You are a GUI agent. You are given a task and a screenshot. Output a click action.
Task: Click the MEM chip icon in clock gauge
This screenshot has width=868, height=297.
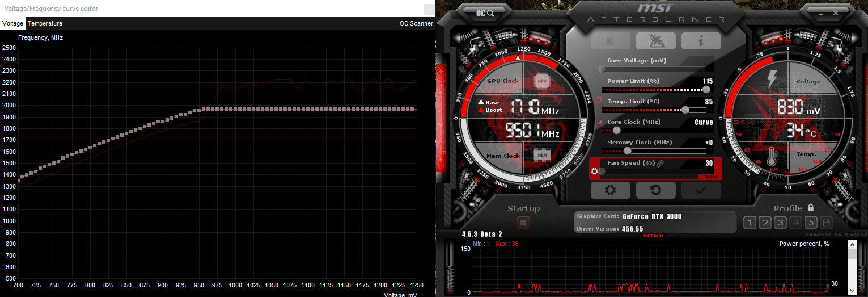[x=542, y=154]
